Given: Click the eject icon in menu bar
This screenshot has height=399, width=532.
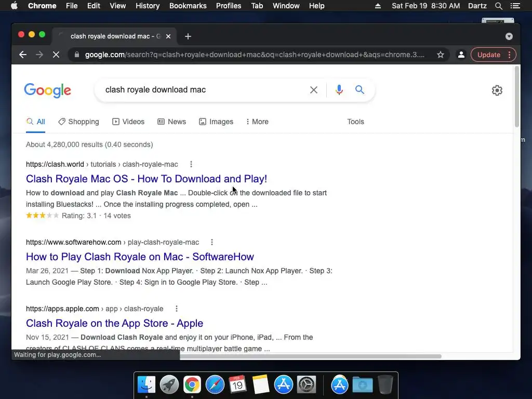Looking at the screenshot, I should [x=378, y=6].
